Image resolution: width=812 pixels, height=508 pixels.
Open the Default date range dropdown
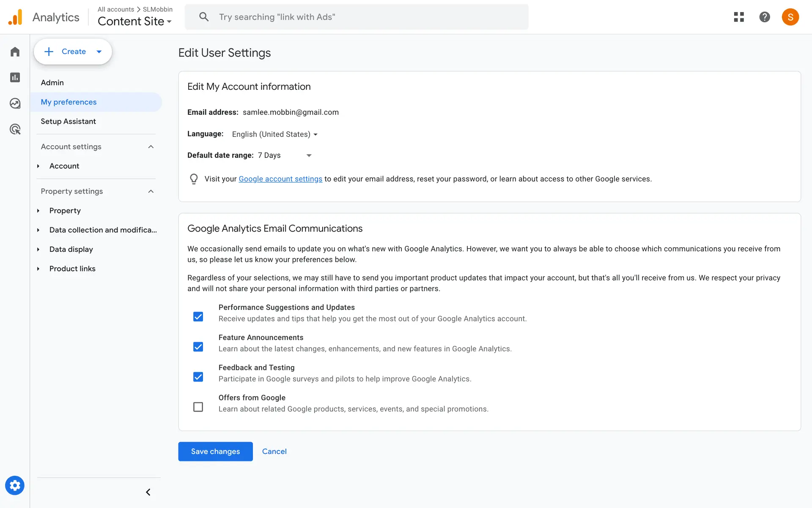pyautogui.click(x=285, y=155)
